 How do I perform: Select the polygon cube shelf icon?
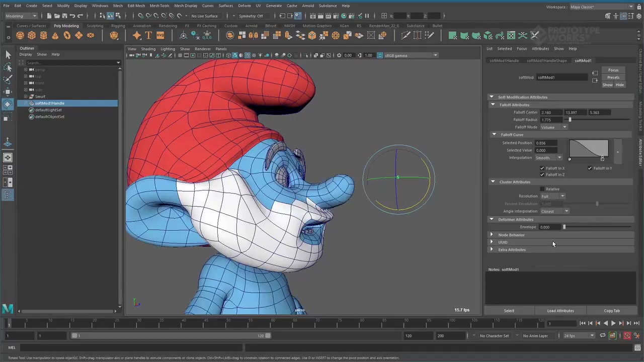click(x=32, y=35)
